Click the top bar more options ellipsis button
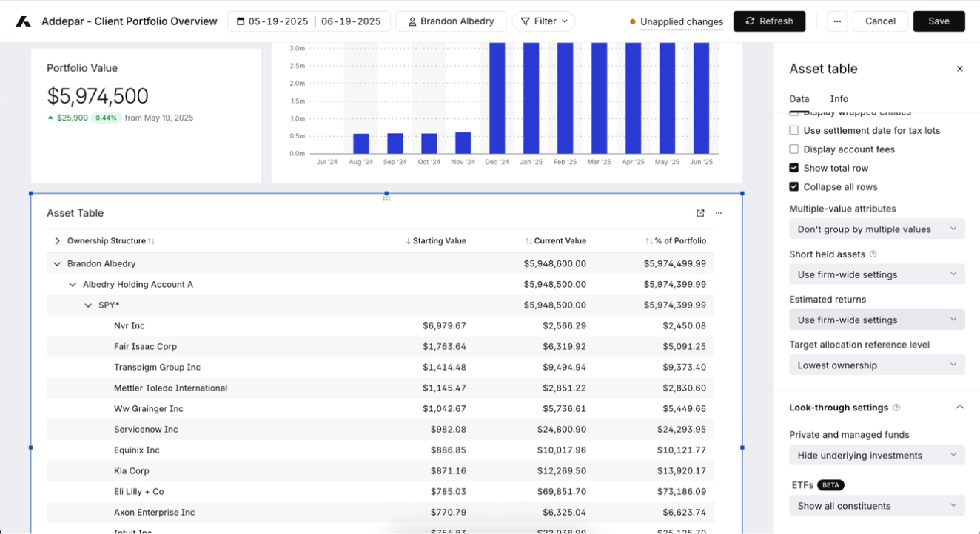Image resolution: width=980 pixels, height=534 pixels. (836, 21)
